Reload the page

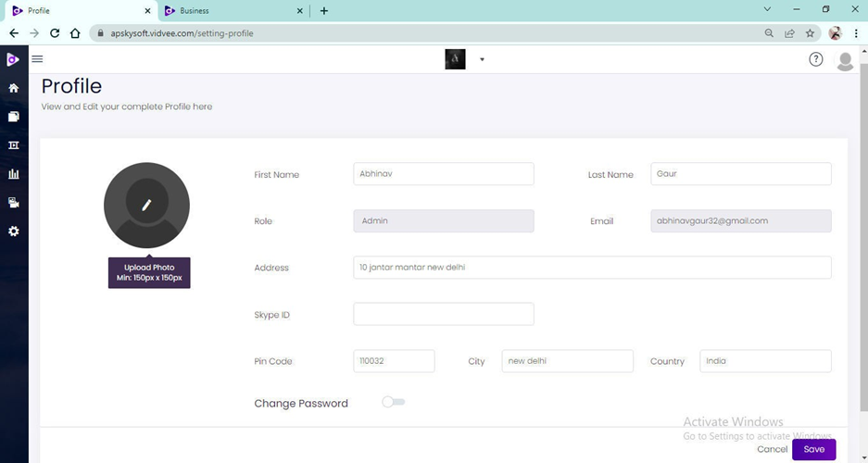[x=55, y=33]
